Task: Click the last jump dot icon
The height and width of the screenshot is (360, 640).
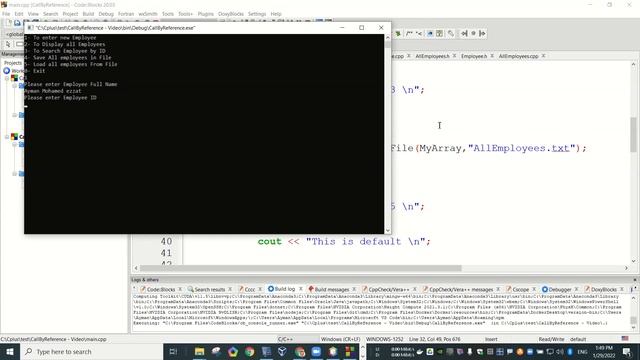Action: coord(473,33)
